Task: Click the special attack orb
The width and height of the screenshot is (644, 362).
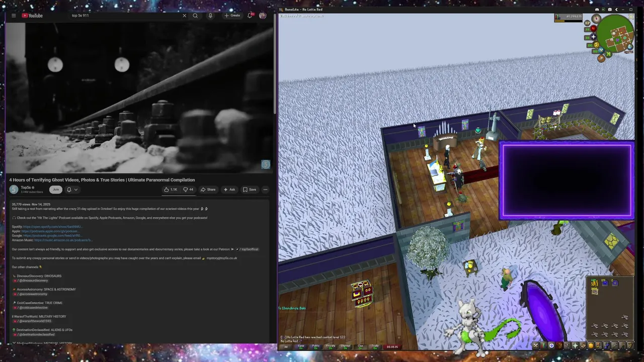Action: (x=601, y=50)
